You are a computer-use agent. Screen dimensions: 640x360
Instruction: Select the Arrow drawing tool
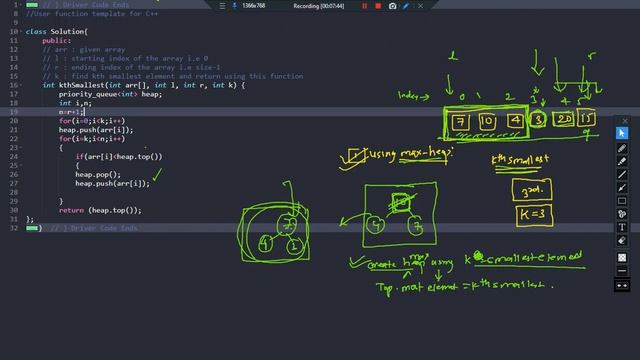pos(622,188)
